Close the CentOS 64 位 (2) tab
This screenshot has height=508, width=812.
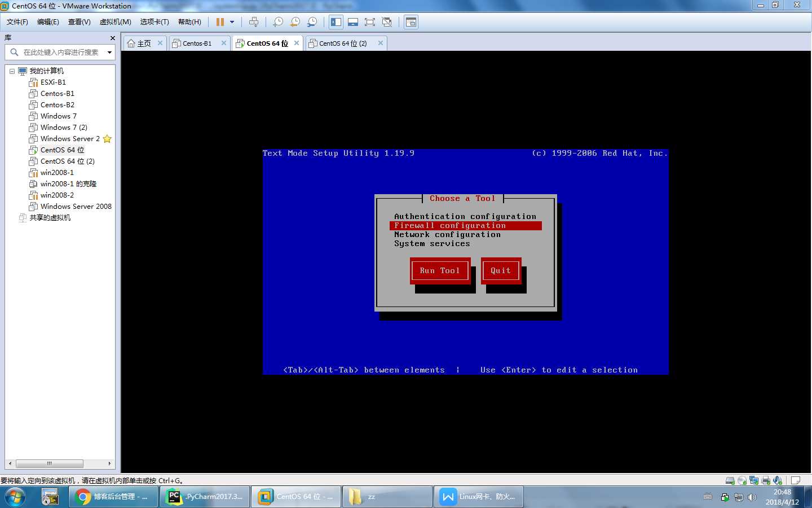click(381, 43)
